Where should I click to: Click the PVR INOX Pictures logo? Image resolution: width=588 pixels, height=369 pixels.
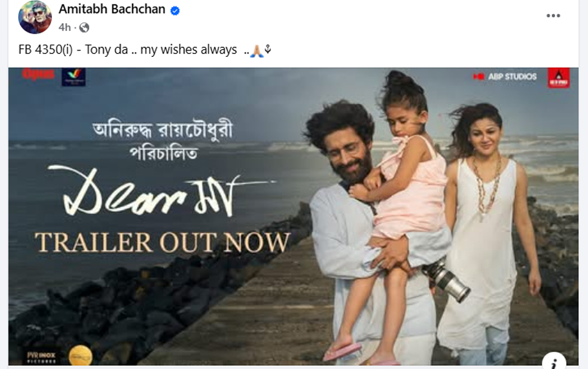pos(41,357)
